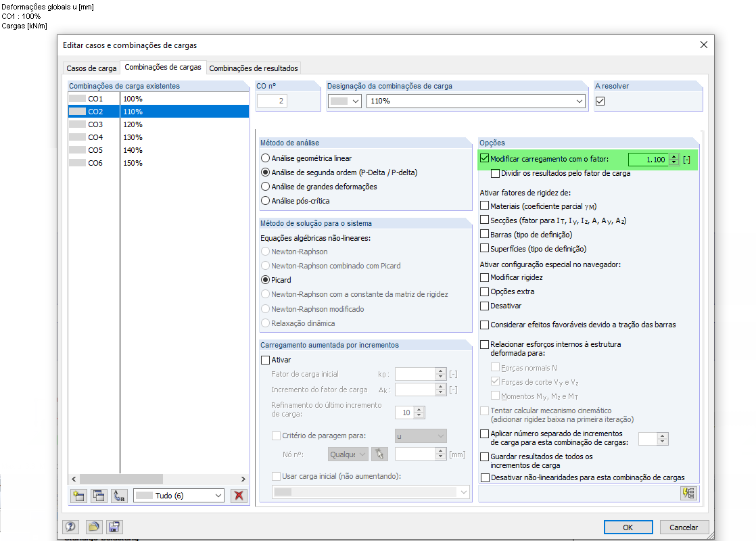This screenshot has width=756, height=541.
Task: Check Ativar for incremental loading
Action: (x=265, y=360)
